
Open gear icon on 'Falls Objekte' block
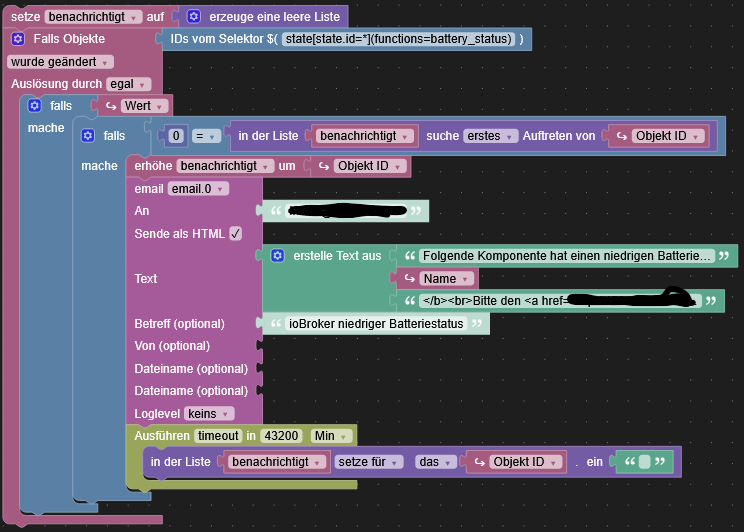click(x=18, y=39)
